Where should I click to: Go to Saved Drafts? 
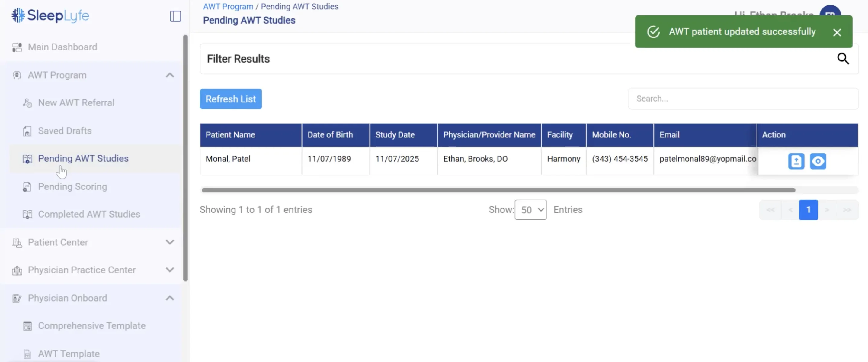coord(65,131)
